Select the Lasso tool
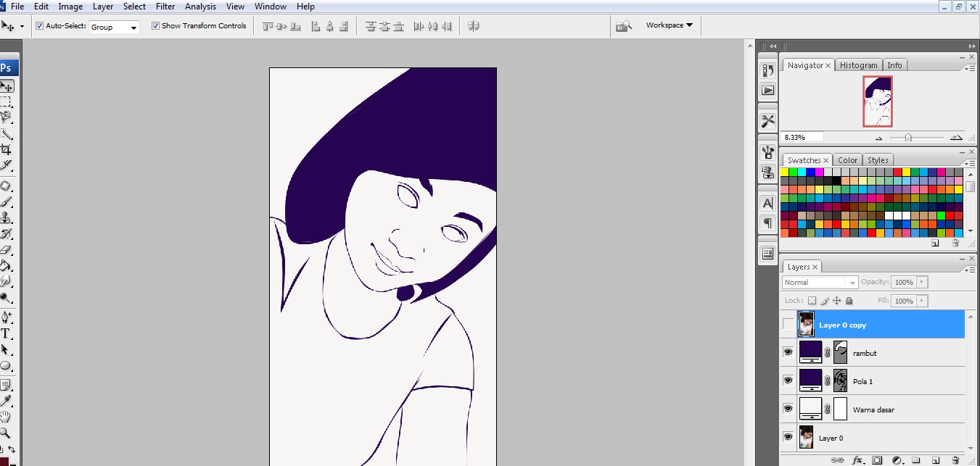Viewport: 980px width, 466px height. (x=6, y=117)
